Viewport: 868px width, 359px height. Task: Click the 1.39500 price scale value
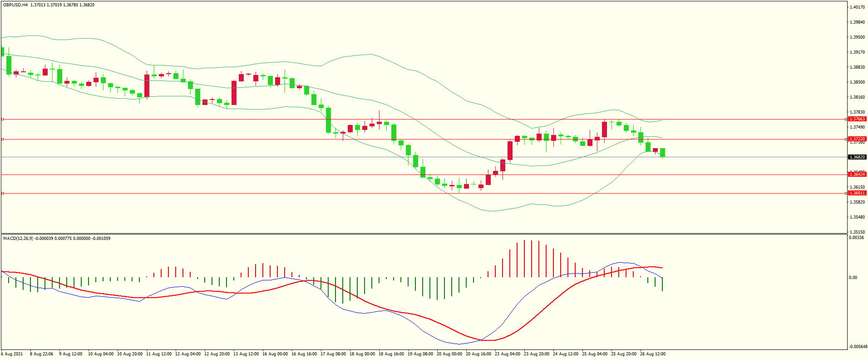857,37
